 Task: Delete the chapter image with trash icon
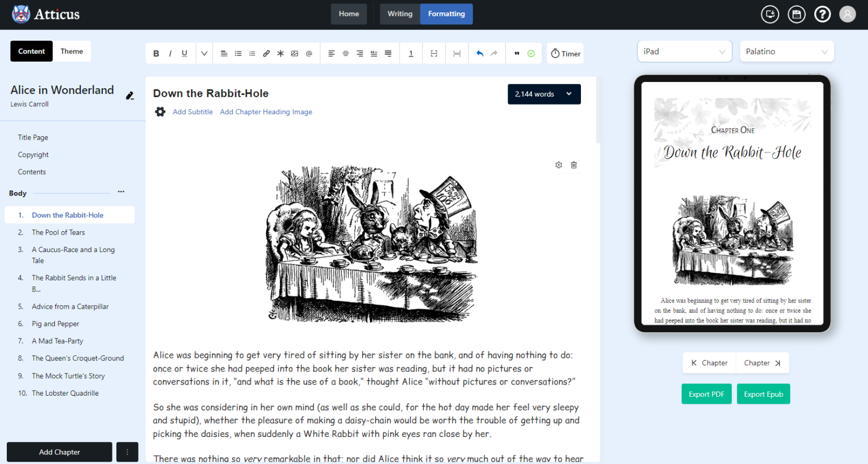click(574, 165)
